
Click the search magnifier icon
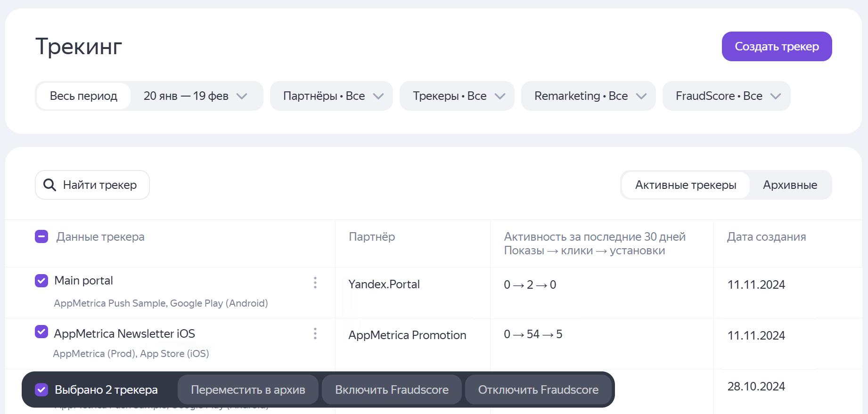[x=49, y=185]
